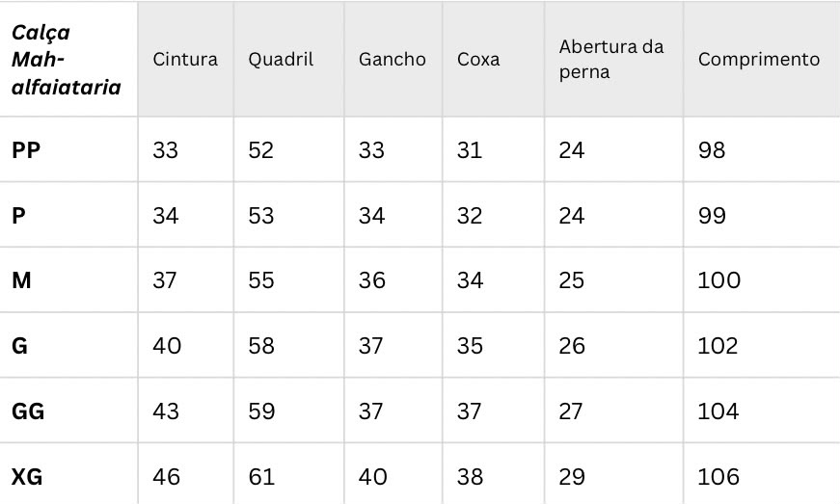Click the Abertura da perna header

click(611, 60)
